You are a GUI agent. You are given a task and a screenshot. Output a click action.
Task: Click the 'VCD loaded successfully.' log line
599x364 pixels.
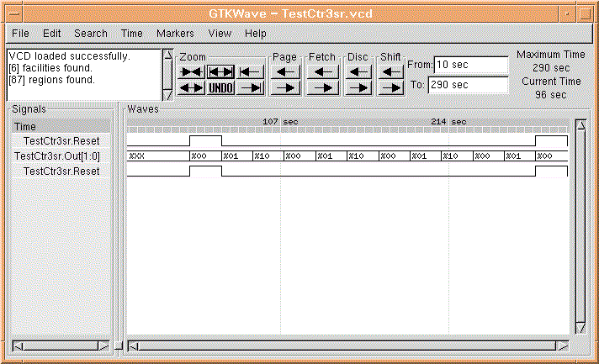pos(70,56)
